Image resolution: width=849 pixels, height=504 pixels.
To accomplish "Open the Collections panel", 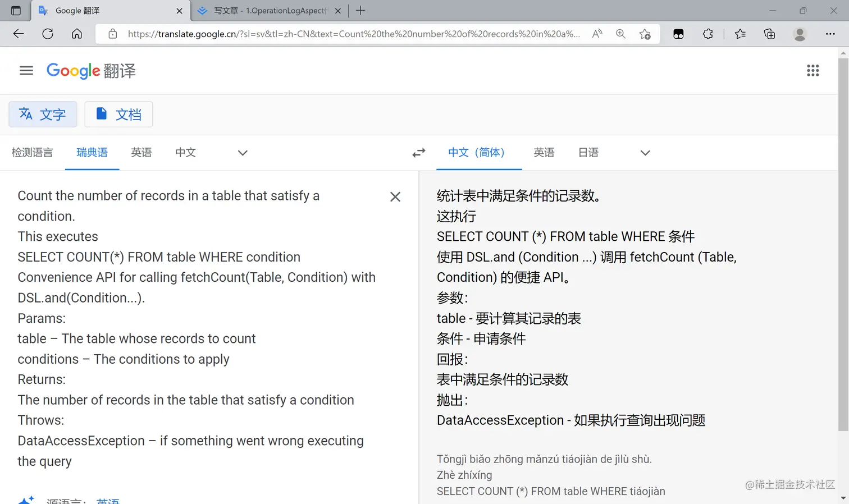I will pos(770,34).
